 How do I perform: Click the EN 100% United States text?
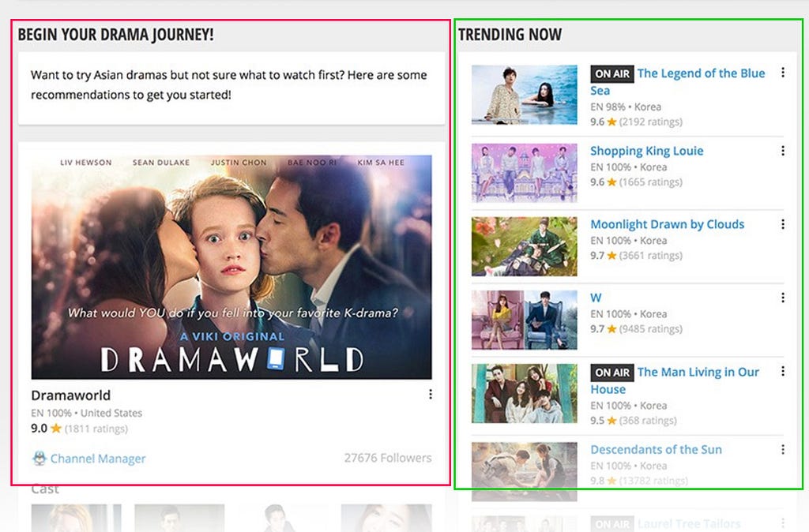[x=86, y=413]
